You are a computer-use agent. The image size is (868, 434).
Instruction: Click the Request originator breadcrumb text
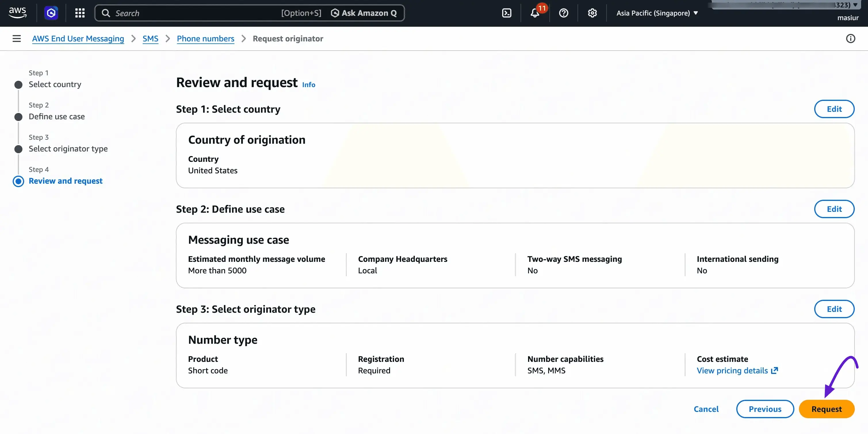[288, 39]
